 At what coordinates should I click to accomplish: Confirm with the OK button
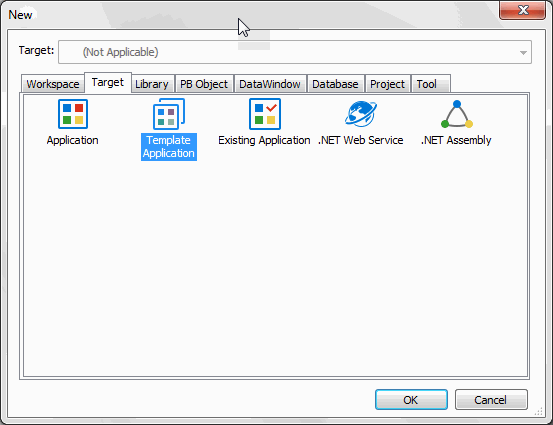[x=411, y=400]
